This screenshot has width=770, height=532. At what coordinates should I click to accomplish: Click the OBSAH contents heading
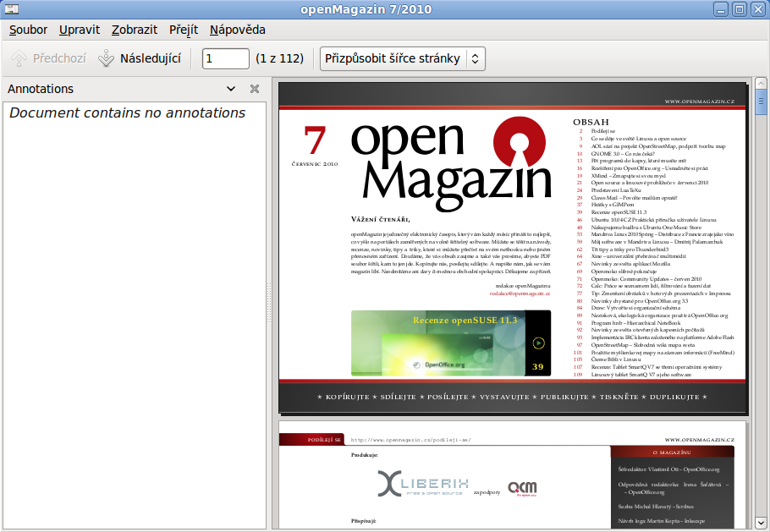coord(591,122)
